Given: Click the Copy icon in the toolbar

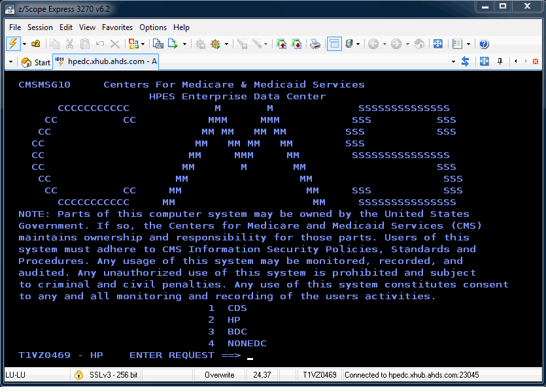Looking at the screenshot, I should coord(54,44).
